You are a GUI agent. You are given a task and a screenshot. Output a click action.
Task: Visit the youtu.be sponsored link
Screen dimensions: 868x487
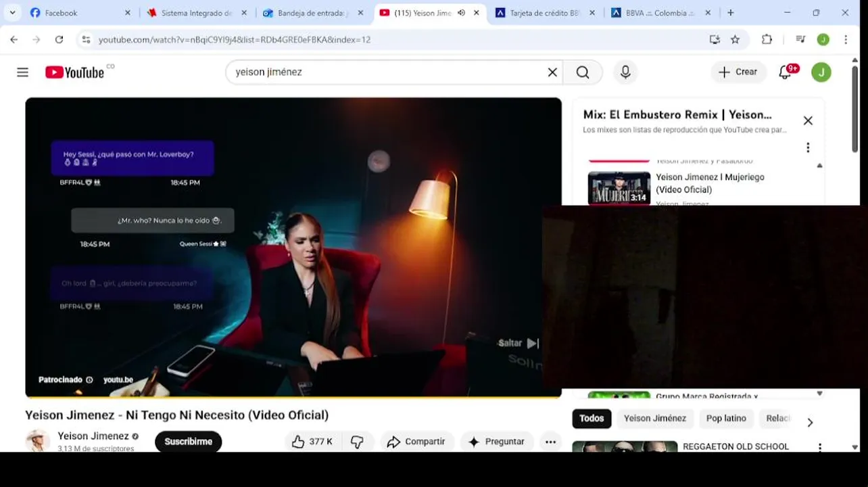click(118, 380)
